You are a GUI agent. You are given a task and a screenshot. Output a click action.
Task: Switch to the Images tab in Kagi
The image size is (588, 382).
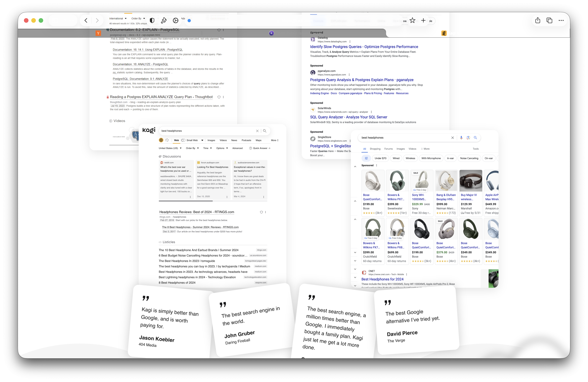[211, 140]
